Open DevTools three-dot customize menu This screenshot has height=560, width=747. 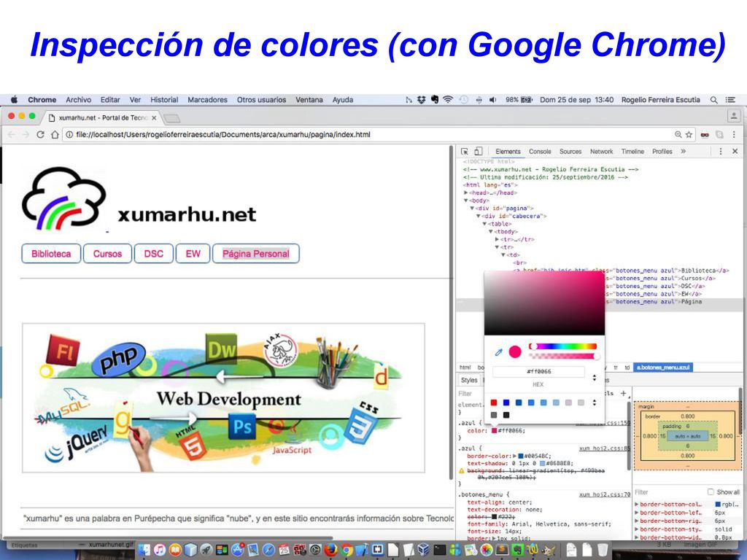tap(720, 151)
